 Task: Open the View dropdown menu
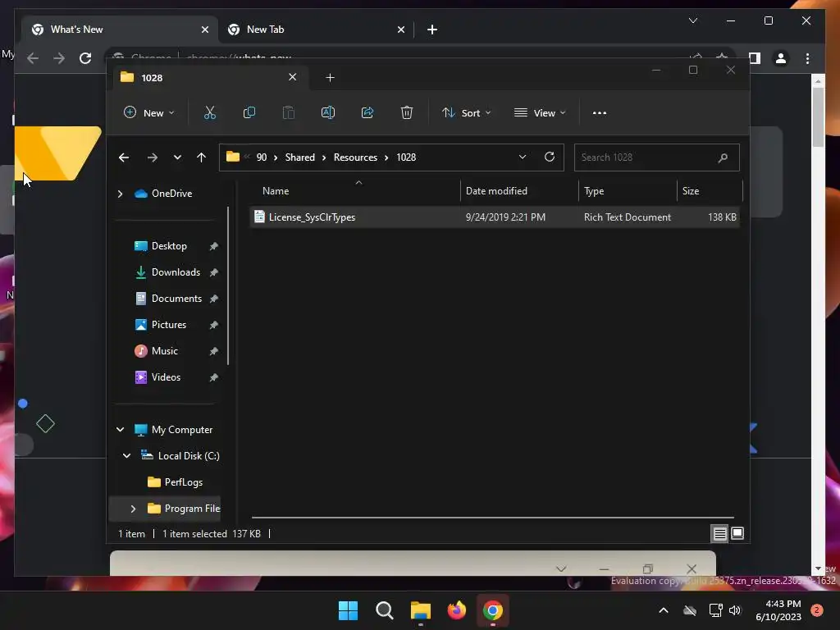point(540,113)
